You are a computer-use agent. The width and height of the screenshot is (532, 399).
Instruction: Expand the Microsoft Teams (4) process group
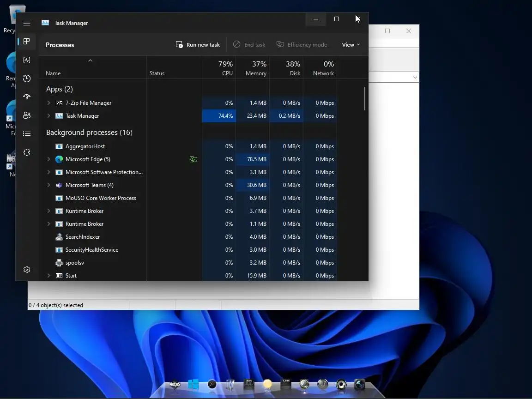pos(48,185)
